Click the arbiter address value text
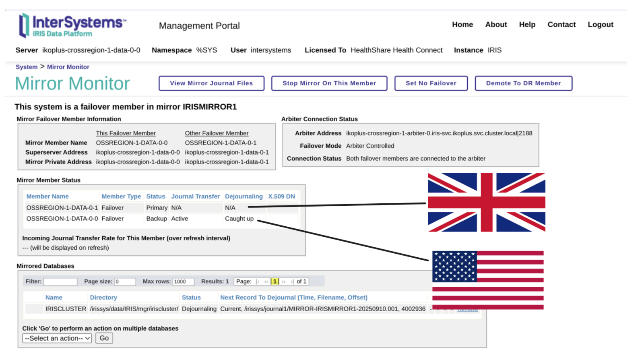This screenshot has width=644, height=362. 439,133
